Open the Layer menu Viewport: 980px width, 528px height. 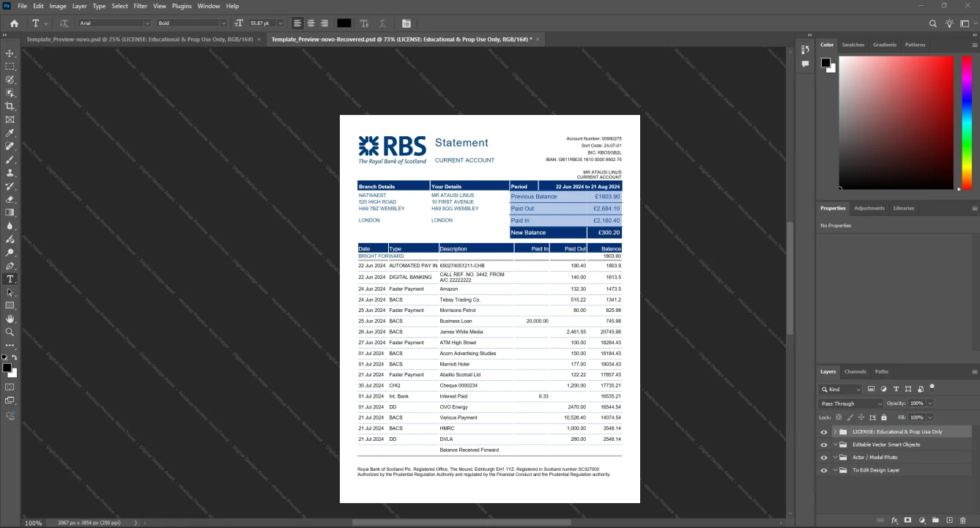(79, 6)
